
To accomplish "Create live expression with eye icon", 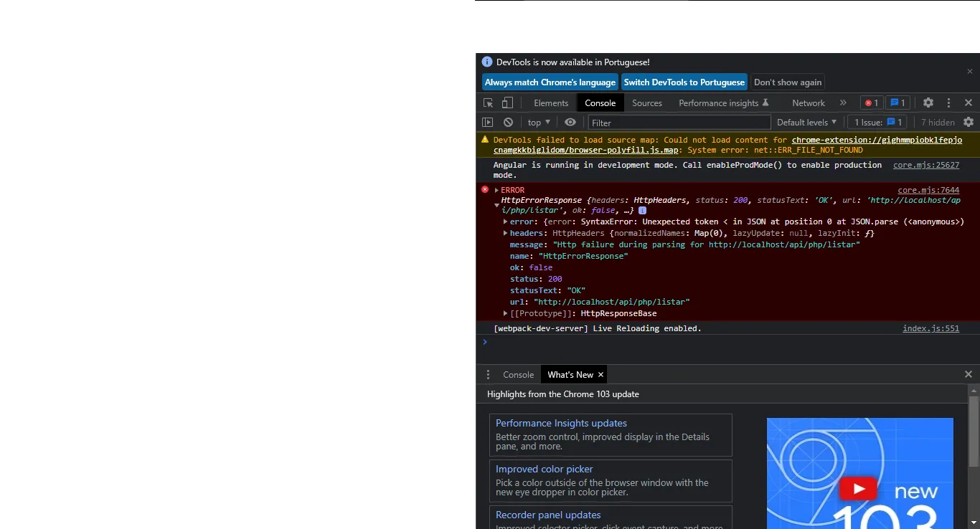I will point(570,123).
